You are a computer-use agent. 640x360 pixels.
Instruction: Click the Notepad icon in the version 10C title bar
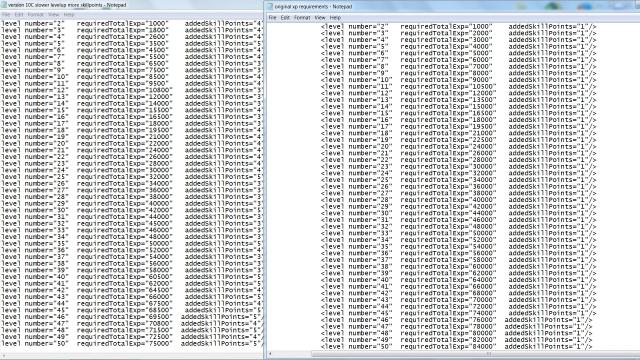tap(4, 5)
